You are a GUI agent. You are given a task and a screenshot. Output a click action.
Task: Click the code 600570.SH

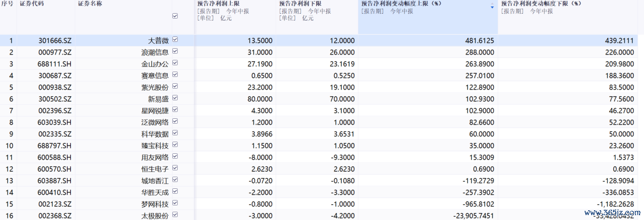[55, 169]
